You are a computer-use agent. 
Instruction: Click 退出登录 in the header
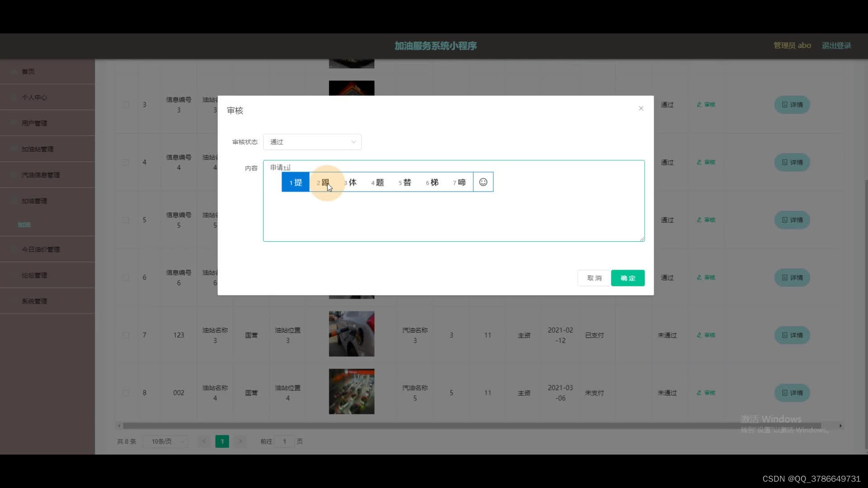[x=836, y=46]
